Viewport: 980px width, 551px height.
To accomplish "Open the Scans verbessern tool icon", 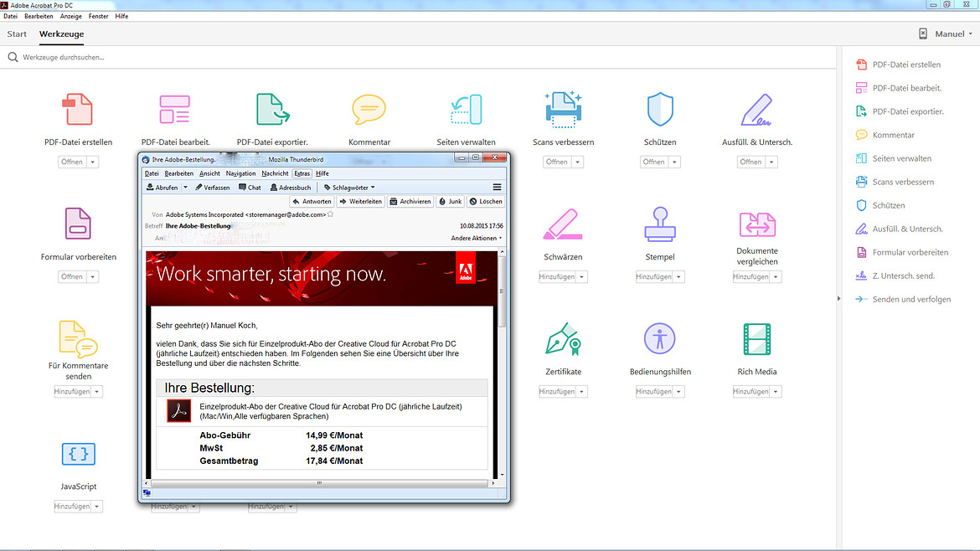I will [x=563, y=110].
